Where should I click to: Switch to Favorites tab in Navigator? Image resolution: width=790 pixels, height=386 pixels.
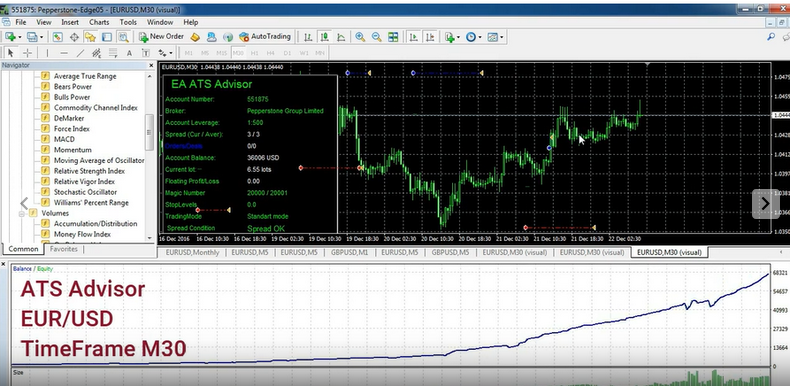pos(64,249)
